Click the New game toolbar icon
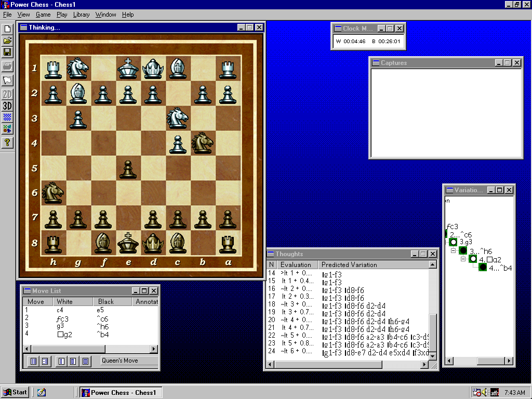Image resolution: width=532 pixels, height=399 pixels. point(7,29)
